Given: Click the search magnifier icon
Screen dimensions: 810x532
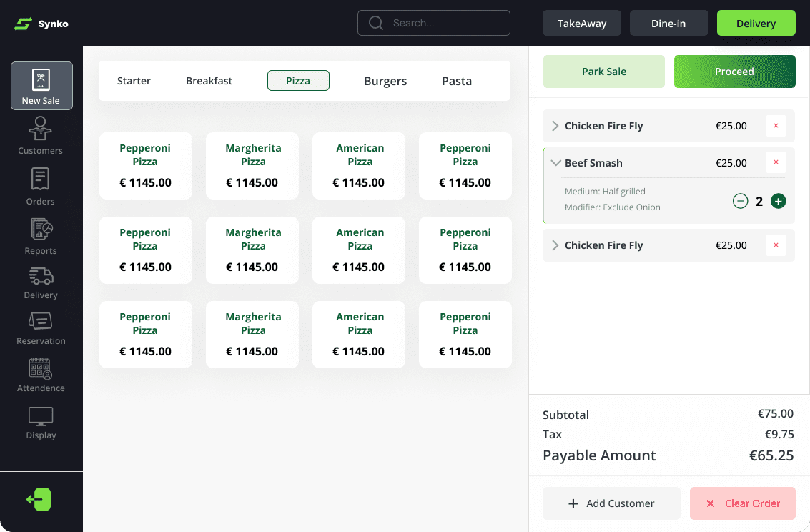Looking at the screenshot, I should (376, 23).
